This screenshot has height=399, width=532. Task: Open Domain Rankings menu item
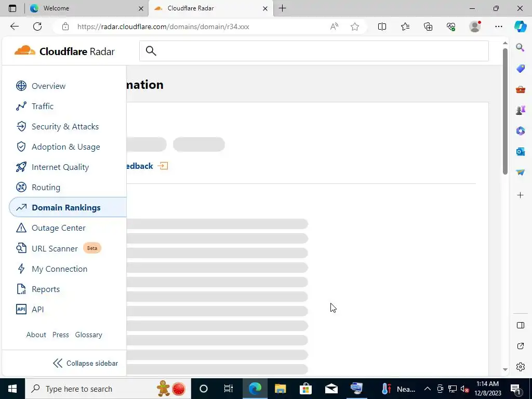[x=68, y=207]
